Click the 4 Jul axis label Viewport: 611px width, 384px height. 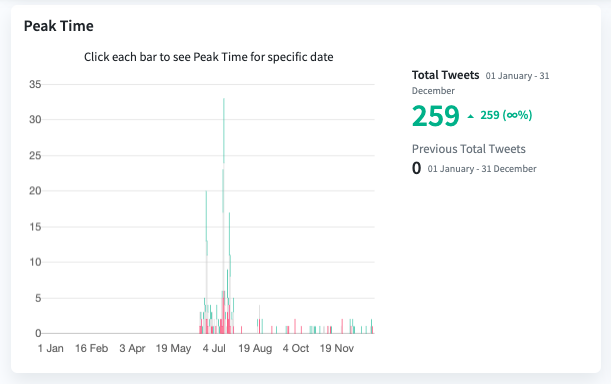[214, 348]
